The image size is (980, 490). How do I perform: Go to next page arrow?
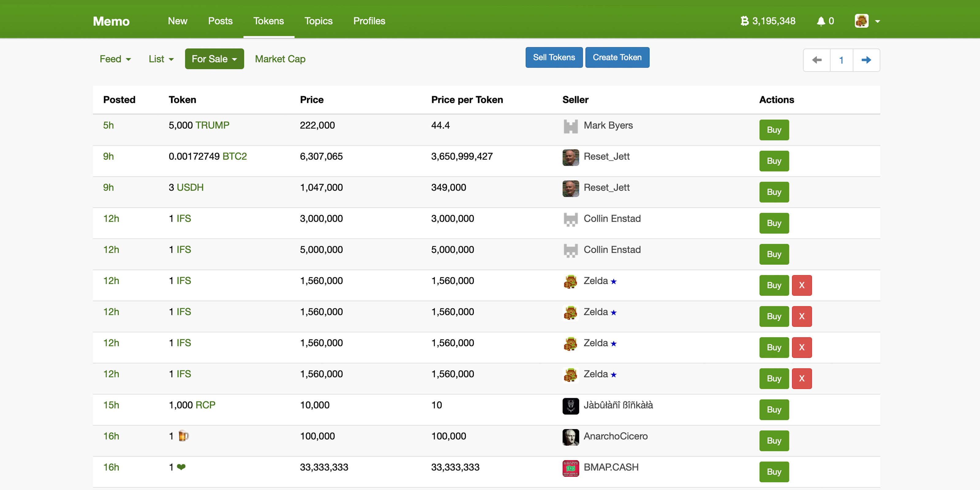(x=866, y=60)
